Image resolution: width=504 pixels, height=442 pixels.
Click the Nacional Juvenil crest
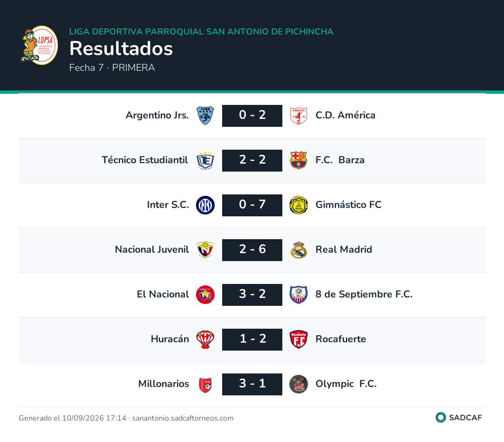tap(205, 250)
